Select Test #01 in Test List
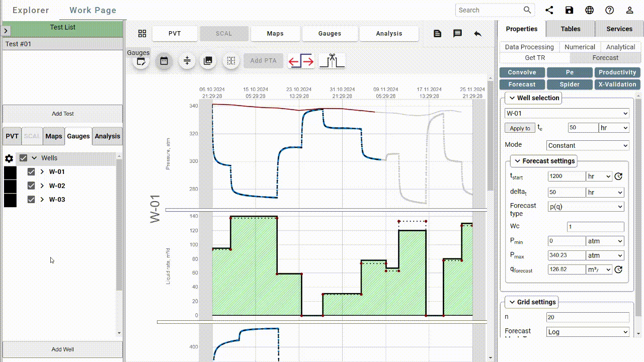This screenshot has width=644, height=362. pos(63,44)
